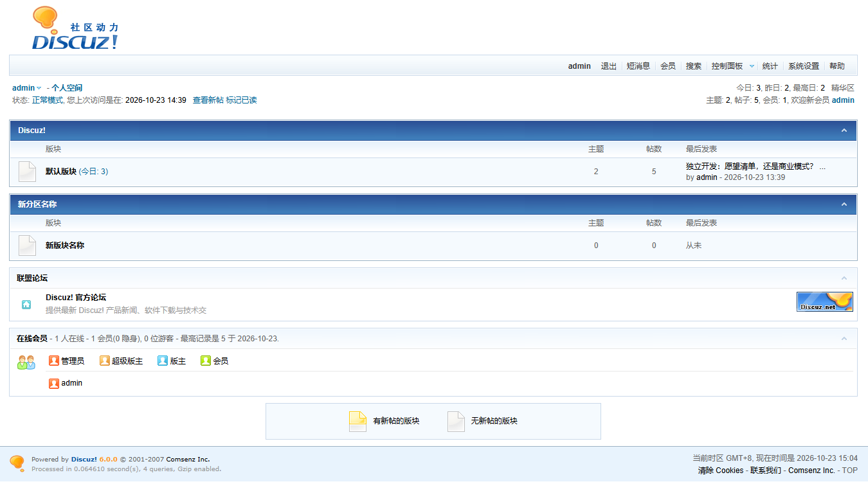This screenshot has height=484, width=868.
Task: Collapse the 联盟论坛 section
Action: pos(844,278)
